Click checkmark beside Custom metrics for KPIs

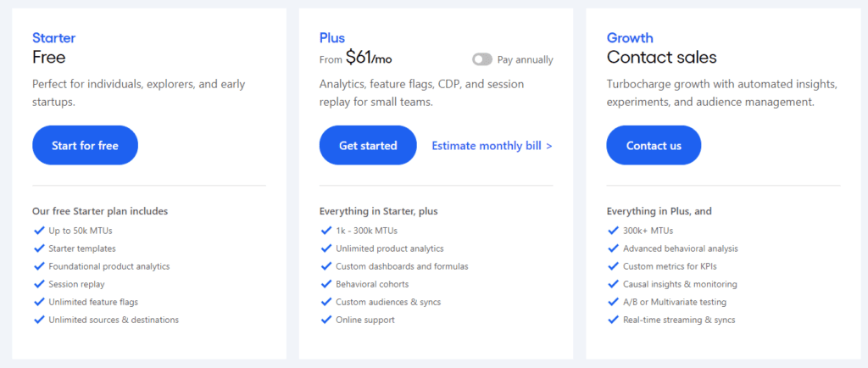click(x=614, y=266)
